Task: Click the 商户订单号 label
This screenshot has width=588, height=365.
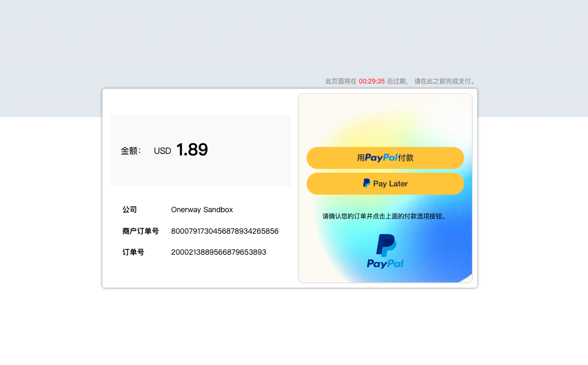Action: [140, 231]
